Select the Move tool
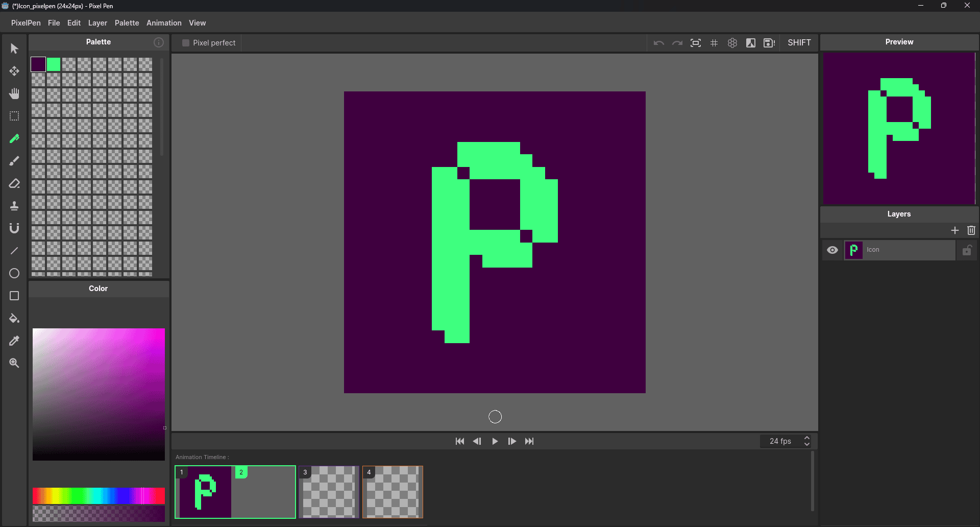Screen dimensions: 980x527 point(14,71)
